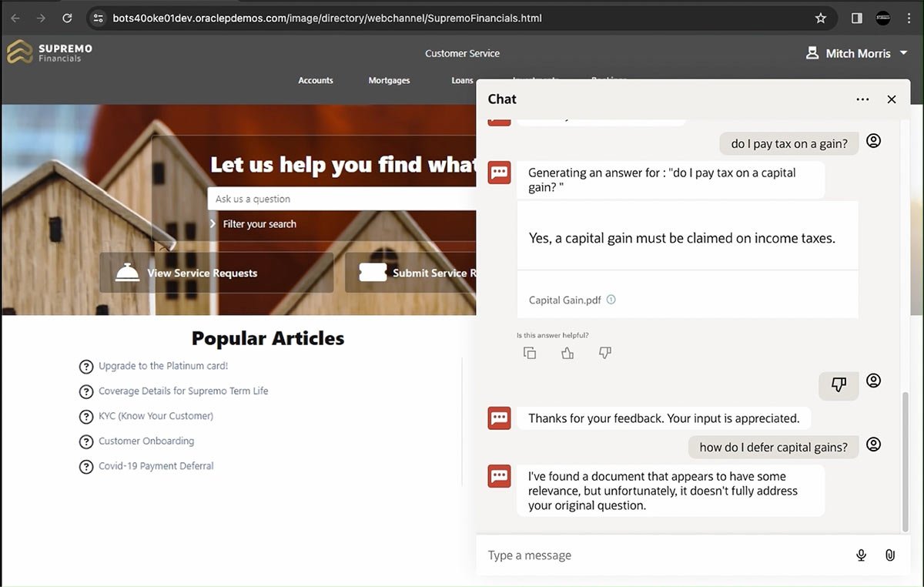924x587 pixels.
Task: Open Mitch Morris user dropdown
Action: coord(848,53)
